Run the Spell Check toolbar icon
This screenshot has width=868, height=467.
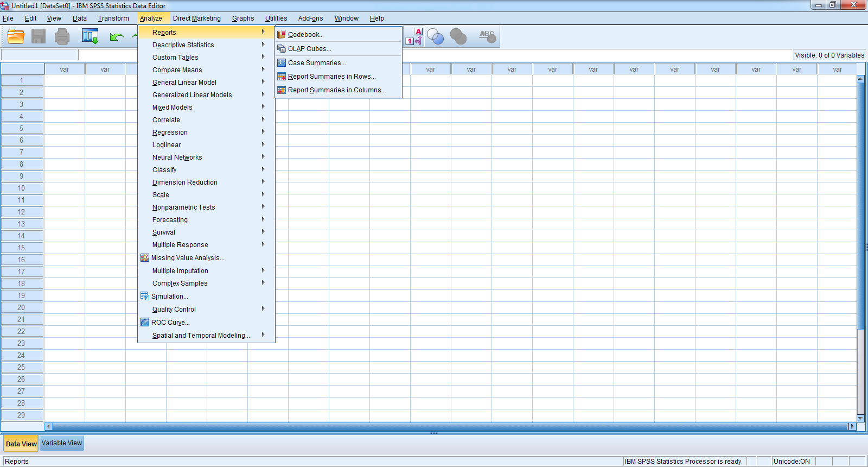click(x=487, y=36)
